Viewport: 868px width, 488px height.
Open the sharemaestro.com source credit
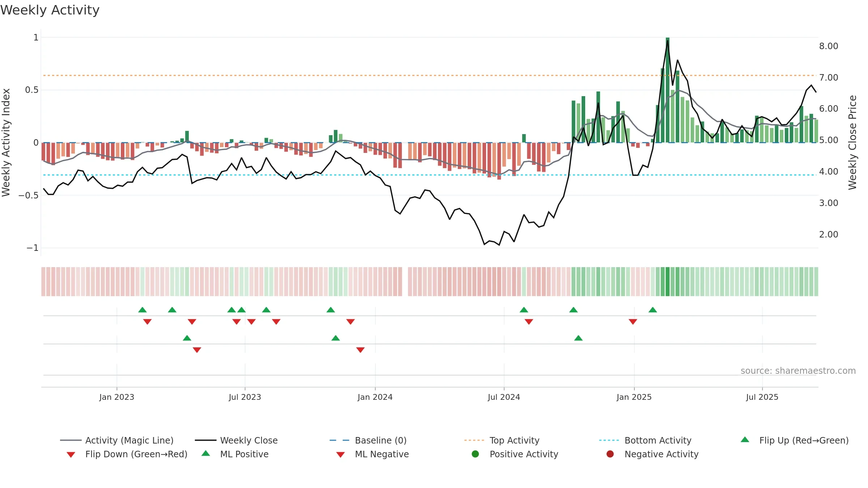tap(798, 371)
